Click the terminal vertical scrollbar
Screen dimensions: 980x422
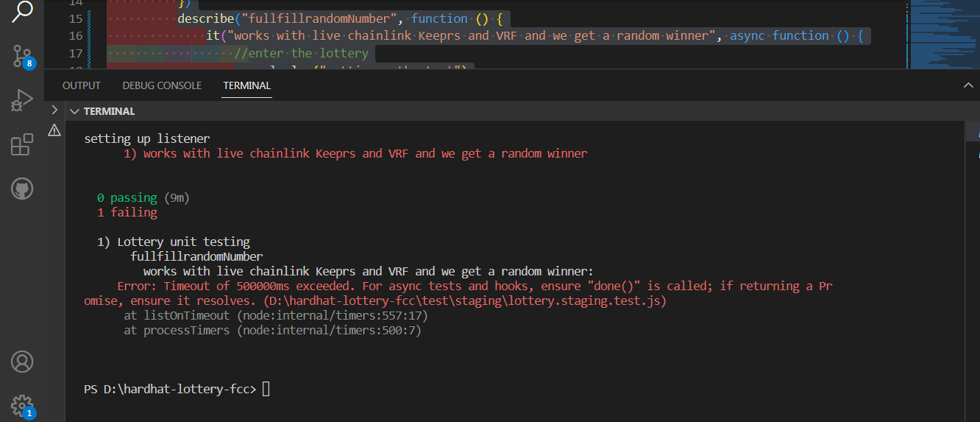point(972,131)
